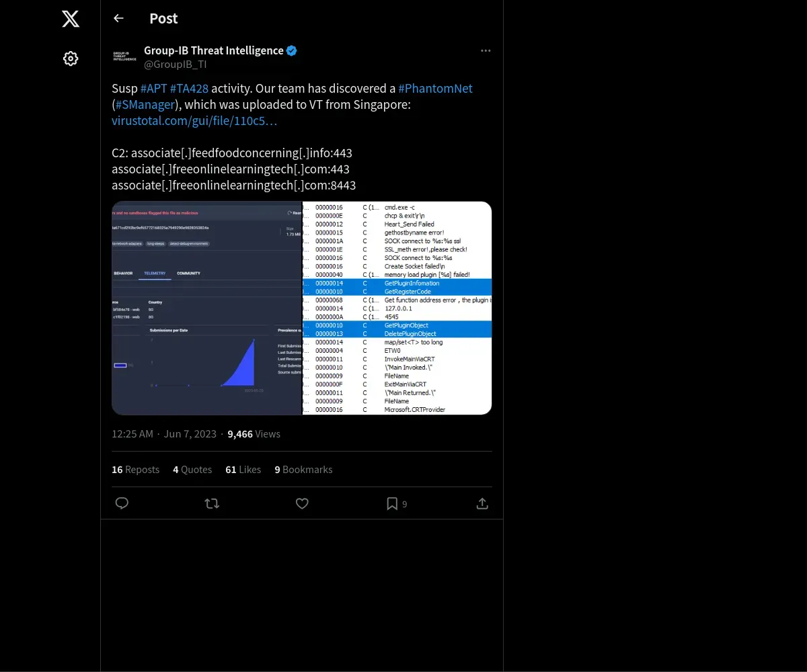This screenshot has width=807, height=672.
Task: Open settings via the gear icon
Action: (x=71, y=58)
